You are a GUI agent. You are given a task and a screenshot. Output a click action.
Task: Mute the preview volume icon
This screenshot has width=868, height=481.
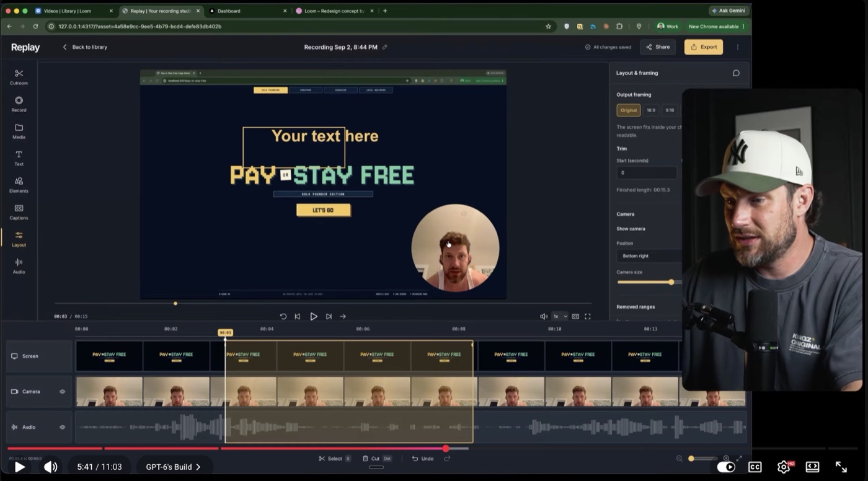click(x=544, y=316)
